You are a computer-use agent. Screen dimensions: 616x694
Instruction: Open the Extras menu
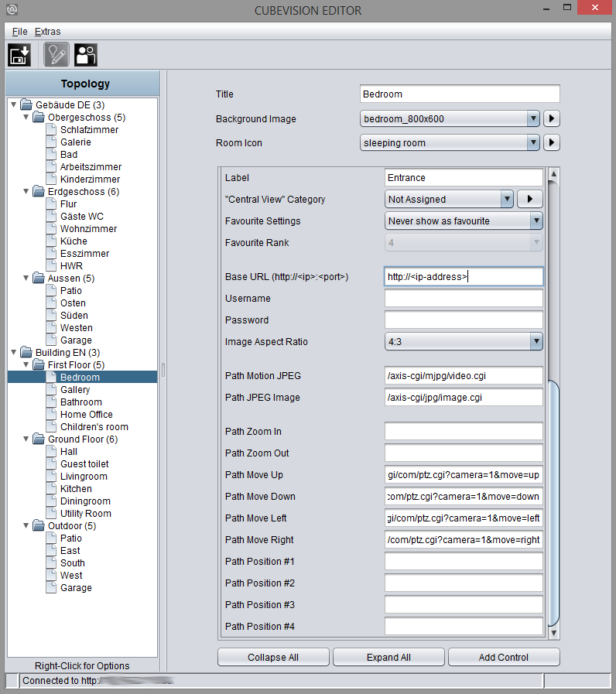47,32
